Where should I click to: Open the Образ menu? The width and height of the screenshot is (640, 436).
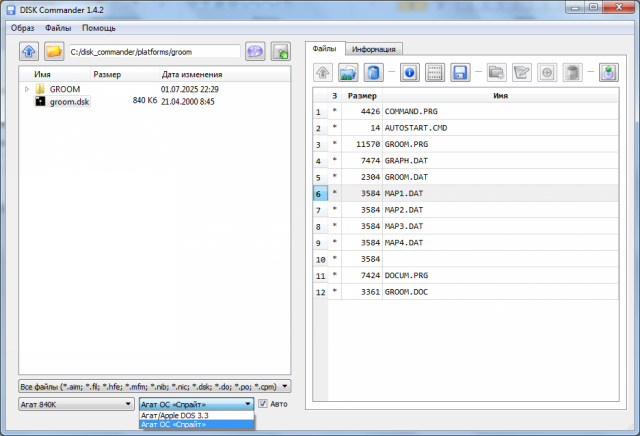click(22, 28)
